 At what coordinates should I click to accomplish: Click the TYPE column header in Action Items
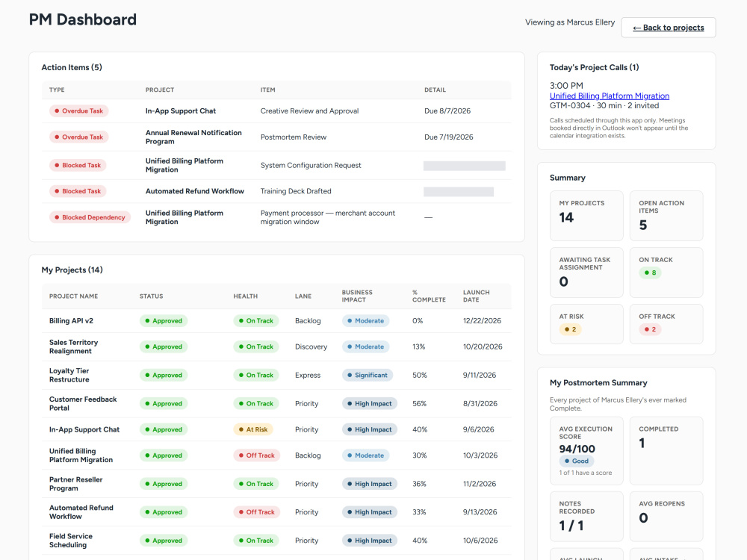57,90
